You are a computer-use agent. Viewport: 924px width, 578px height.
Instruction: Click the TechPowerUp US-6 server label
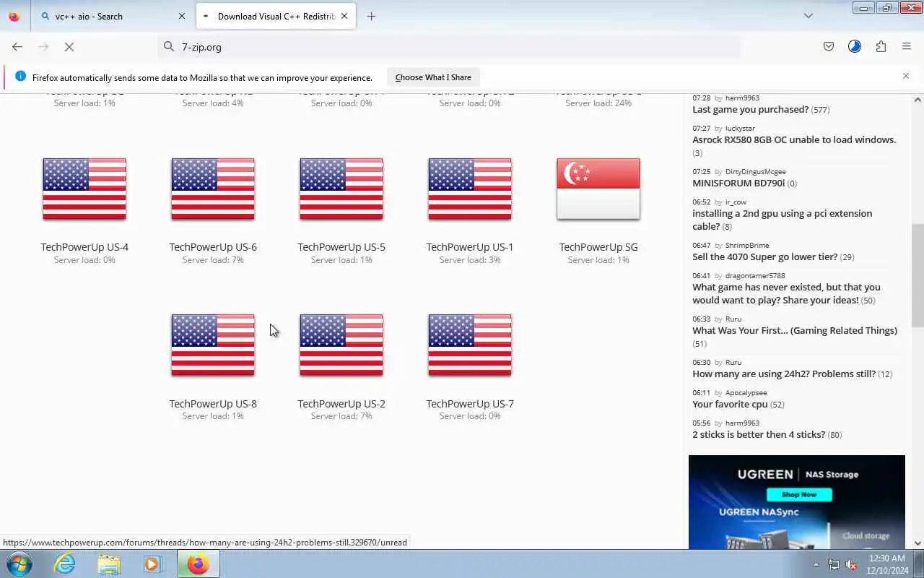[213, 247]
